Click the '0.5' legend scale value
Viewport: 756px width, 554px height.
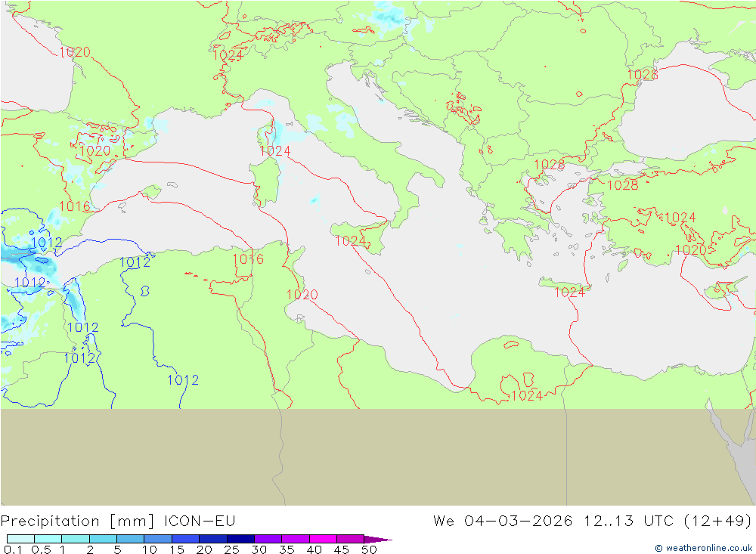(41, 549)
